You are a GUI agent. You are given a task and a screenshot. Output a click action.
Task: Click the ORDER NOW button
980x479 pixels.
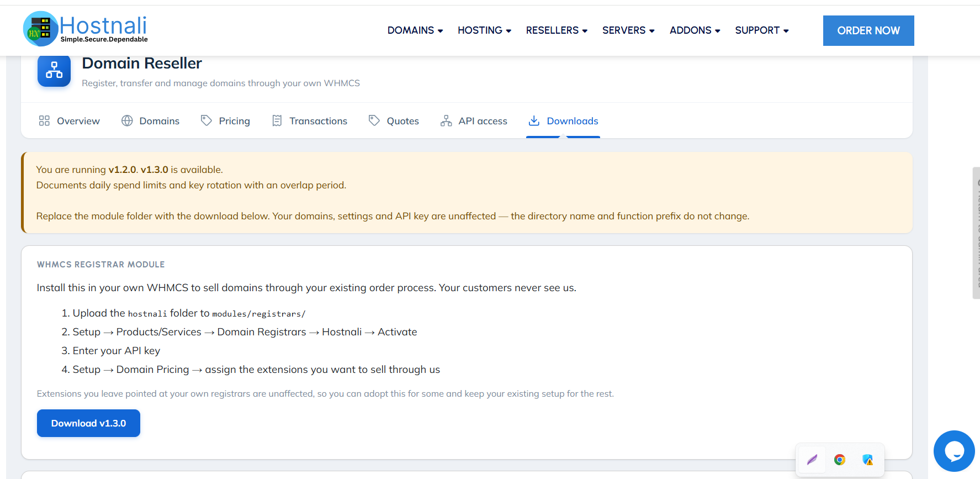pos(868,30)
